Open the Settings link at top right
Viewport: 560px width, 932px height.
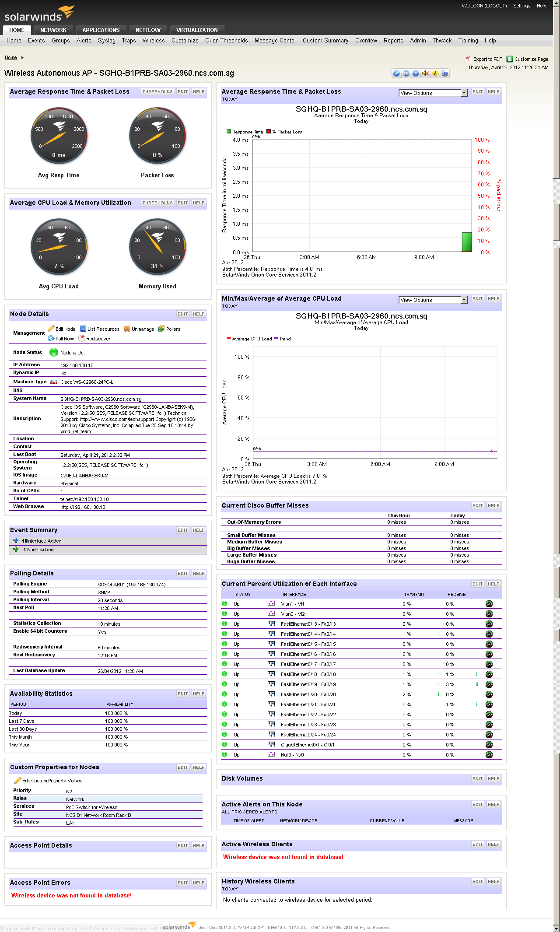(521, 6)
